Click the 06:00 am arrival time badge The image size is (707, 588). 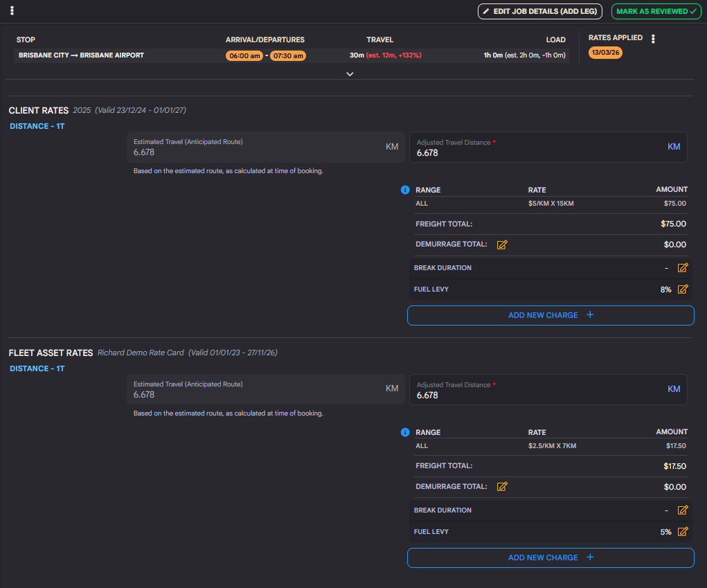pos(244,56)
